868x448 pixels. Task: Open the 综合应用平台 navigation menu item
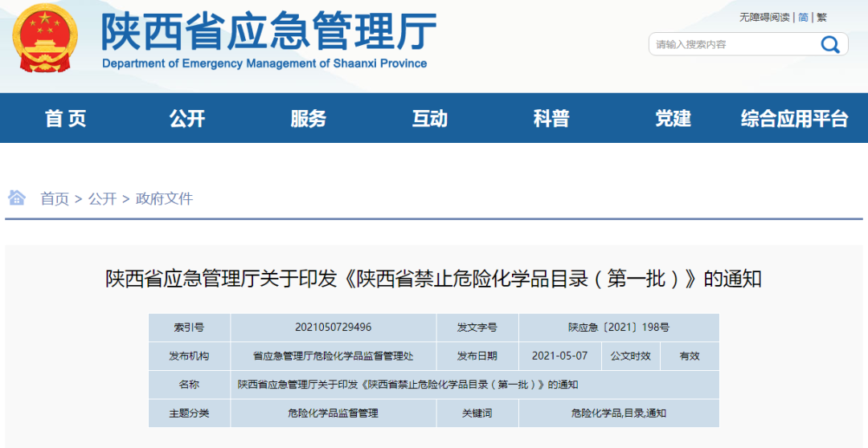coord(795,118)
